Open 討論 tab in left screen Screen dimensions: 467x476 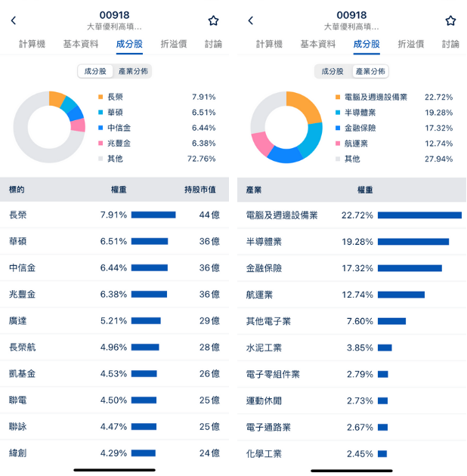pos(213,44)
